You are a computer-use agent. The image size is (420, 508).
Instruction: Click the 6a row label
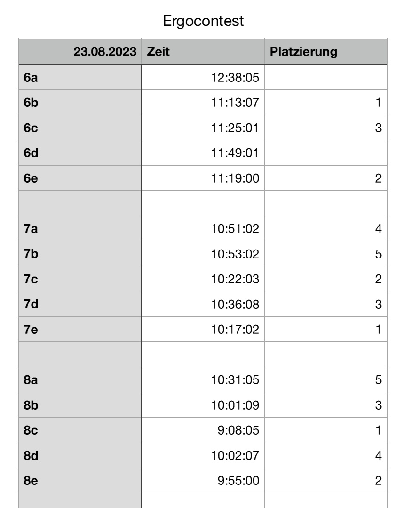(x=31, y=77)
